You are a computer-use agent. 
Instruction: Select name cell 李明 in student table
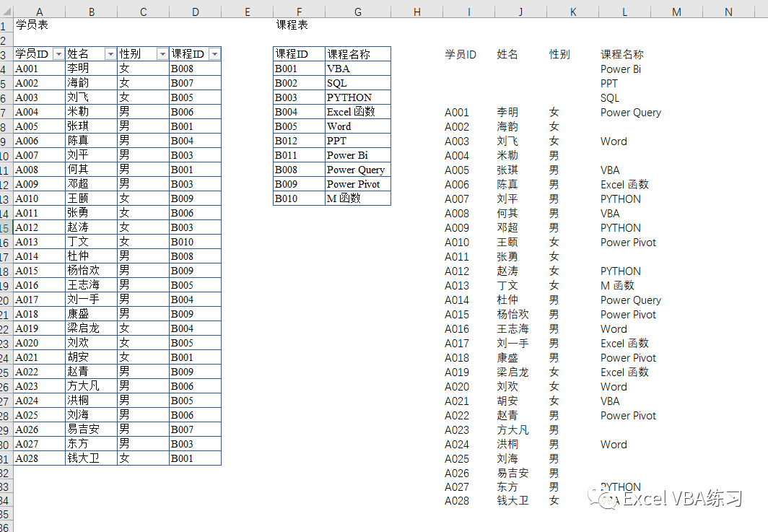pyautogui.click(x=91, y=69)
